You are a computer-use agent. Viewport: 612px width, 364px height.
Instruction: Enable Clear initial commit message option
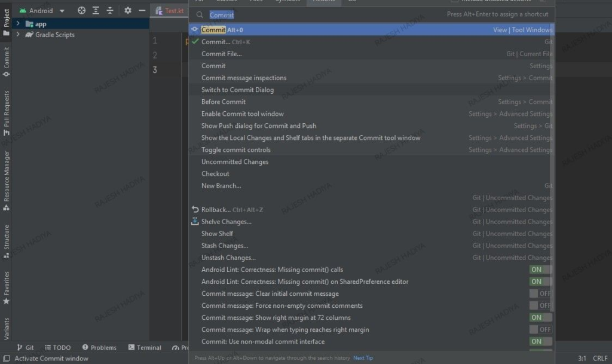click(x=540, y=293)
